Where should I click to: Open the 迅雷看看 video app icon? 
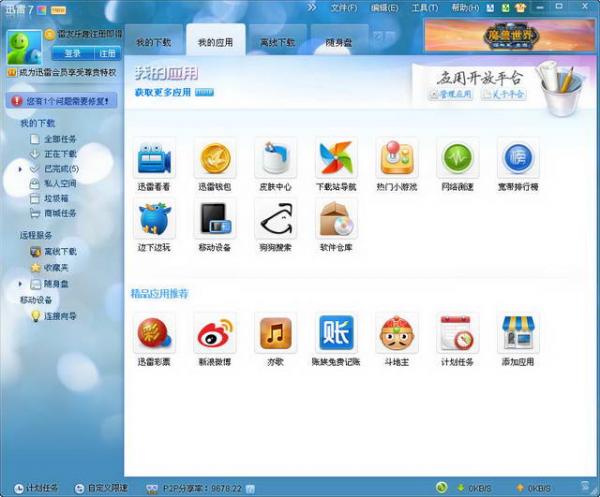point(154,158)
